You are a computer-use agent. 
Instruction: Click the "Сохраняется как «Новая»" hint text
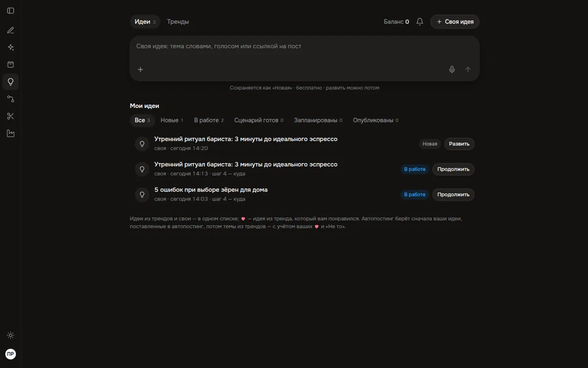[x=304, y=88]
